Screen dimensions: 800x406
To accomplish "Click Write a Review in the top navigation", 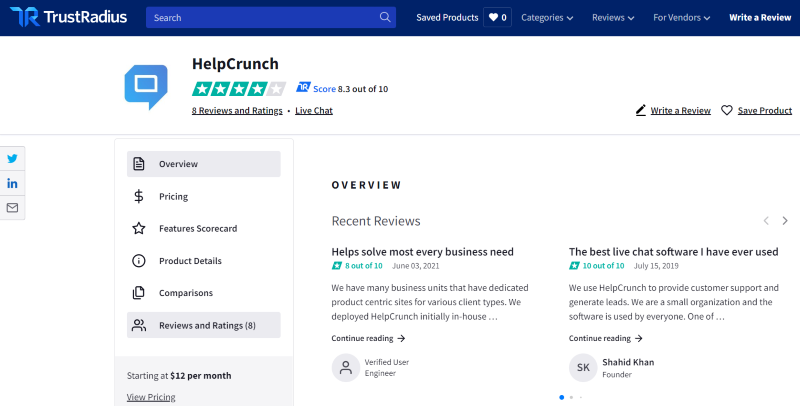I will [760, 17].
